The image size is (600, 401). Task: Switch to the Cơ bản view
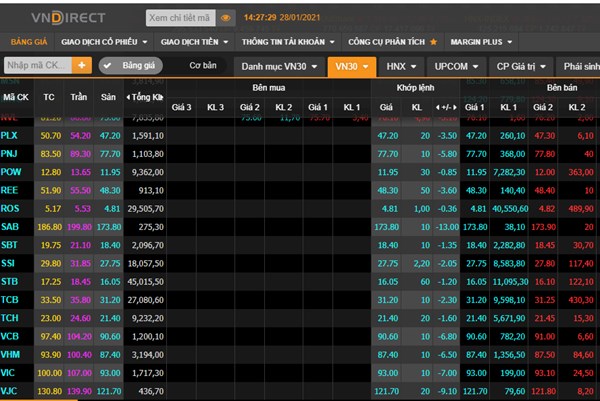tap(202, 65)
